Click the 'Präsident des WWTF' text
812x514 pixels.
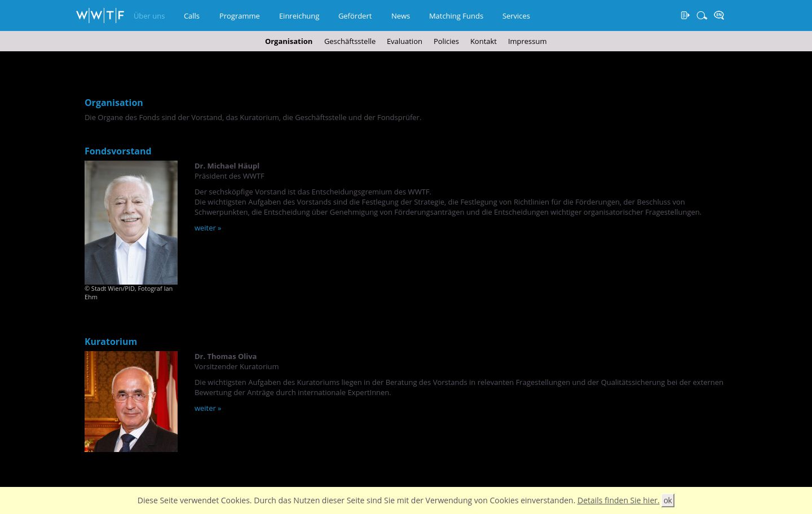coord(230,176)
